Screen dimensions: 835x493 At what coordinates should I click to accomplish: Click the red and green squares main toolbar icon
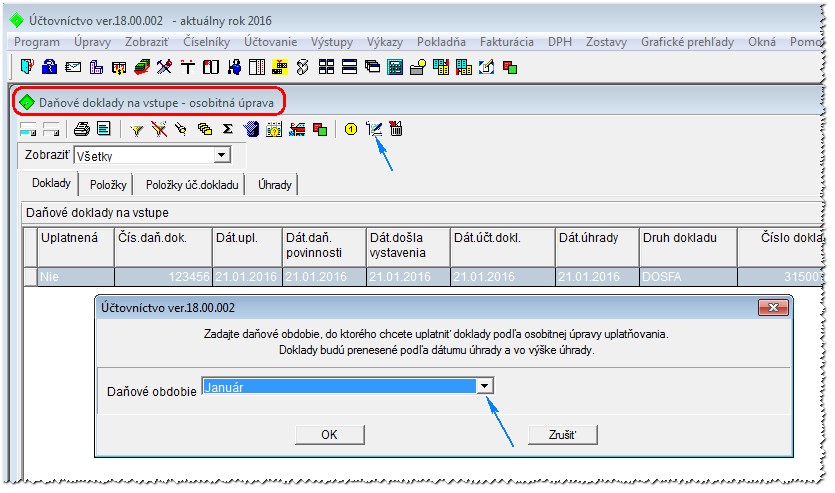510,67
